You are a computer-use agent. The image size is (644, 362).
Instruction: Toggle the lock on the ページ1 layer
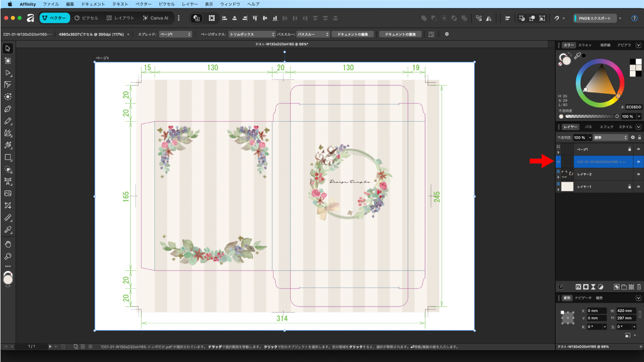point(629,149)
